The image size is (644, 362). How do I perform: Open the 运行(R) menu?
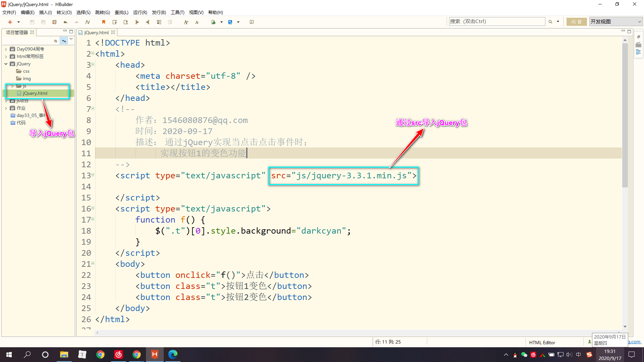click(140, 12)
